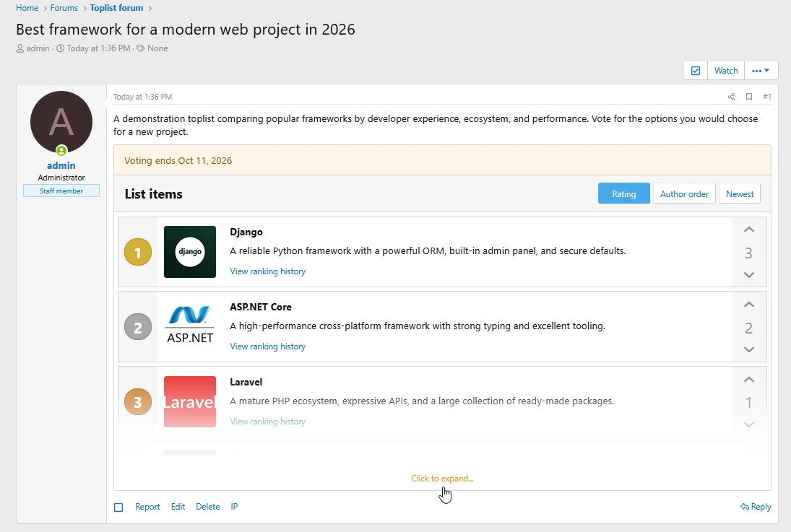The height and width of the screenshot is (532, 791).
Task: Click thread author admin in header
Action: click(38, 48)
